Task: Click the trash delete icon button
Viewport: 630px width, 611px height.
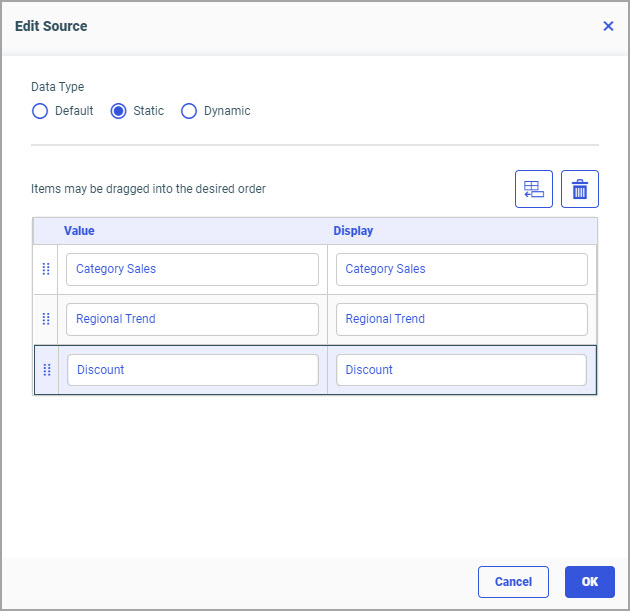Action: click(x=580, y=189)
